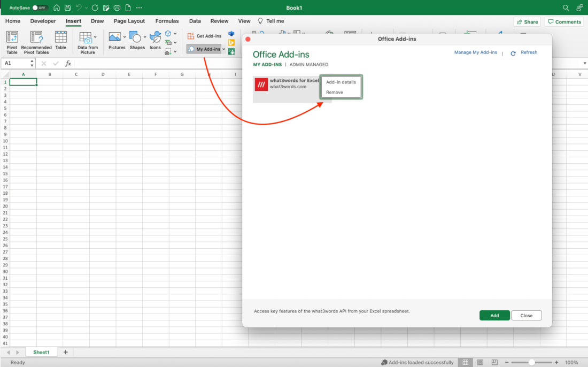
Task: Redo using the circular arrow icon
Action: tap(95, 7)
